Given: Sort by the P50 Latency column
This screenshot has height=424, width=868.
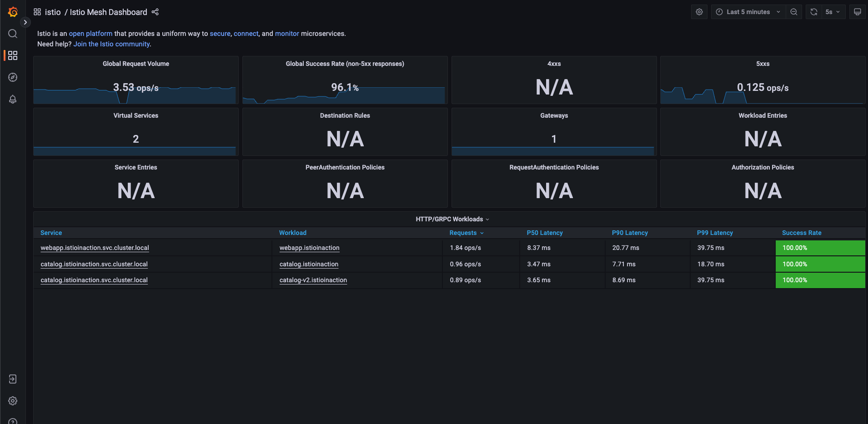Looking at the screenshot, I should click(545, 233).
